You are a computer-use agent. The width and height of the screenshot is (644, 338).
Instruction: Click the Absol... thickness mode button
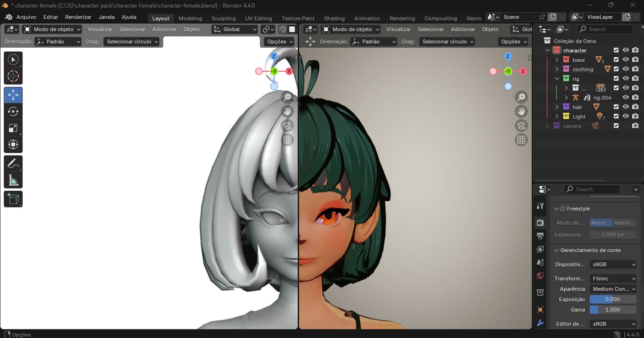click(x=601, y=223)
